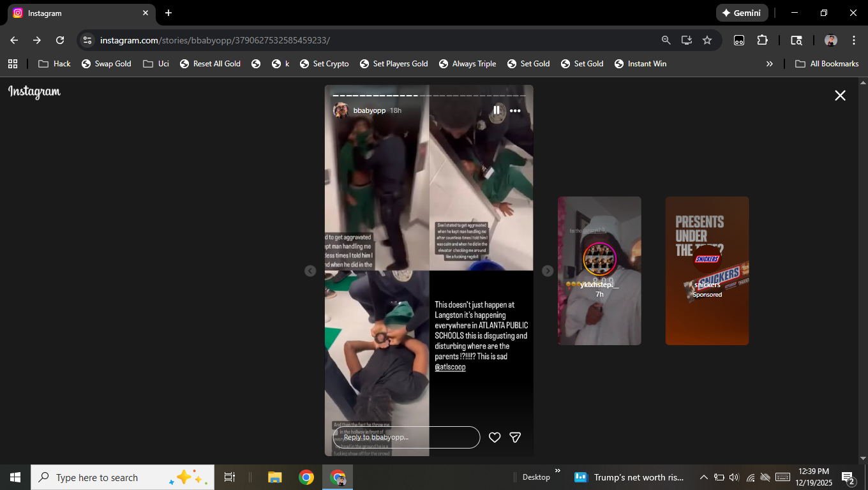Open the story three-dot options menu
This screenshot has height=490, width=868.
(515, 111)
